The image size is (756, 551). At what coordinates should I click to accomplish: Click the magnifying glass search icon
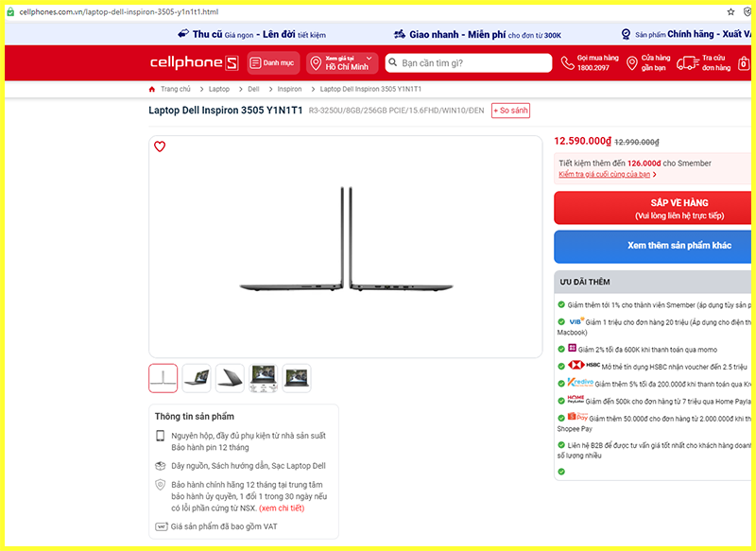[394, 62]
